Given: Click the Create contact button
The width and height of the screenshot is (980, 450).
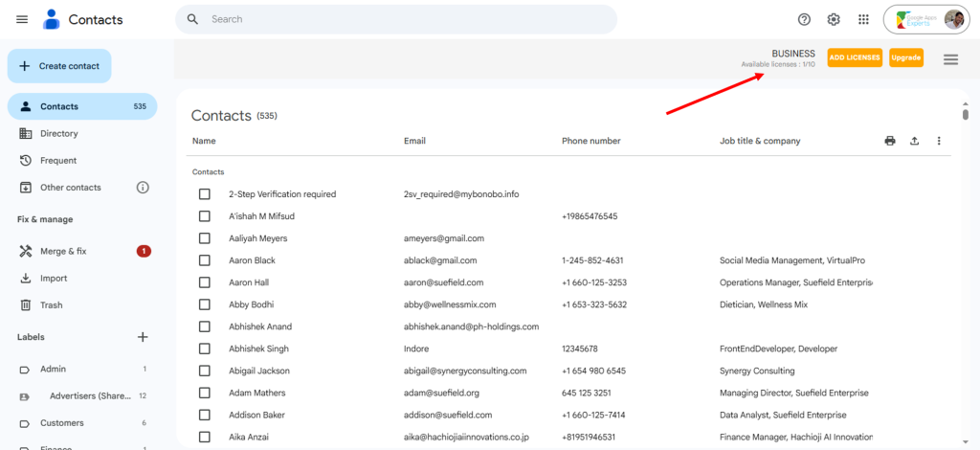Looking at the screenshot, I should click(x=59, y=66).
